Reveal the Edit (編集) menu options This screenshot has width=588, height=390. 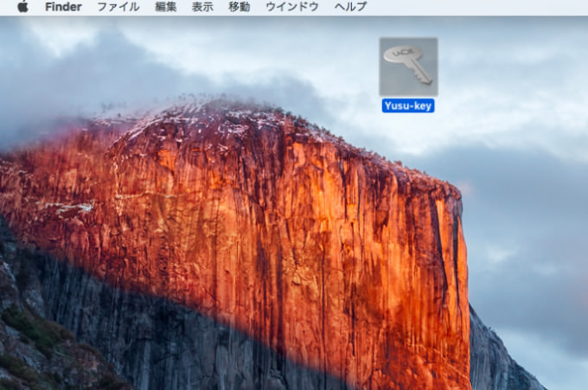tap(165, 7)
